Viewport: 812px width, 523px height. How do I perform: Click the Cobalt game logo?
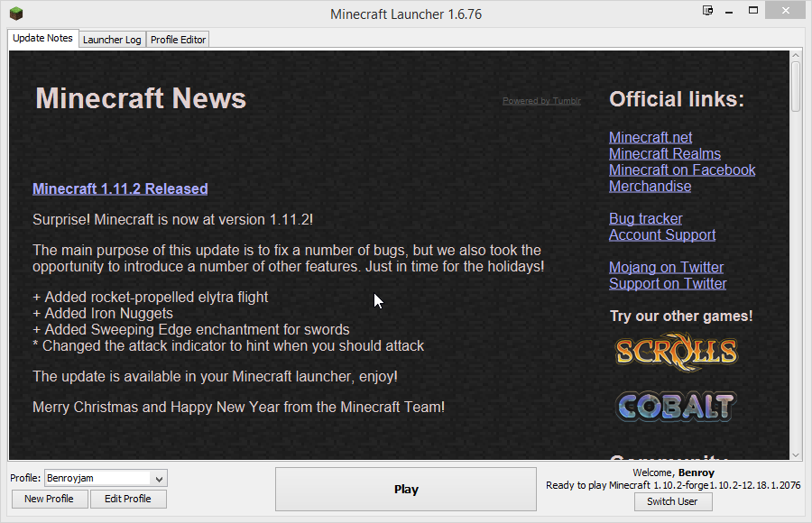676,406
